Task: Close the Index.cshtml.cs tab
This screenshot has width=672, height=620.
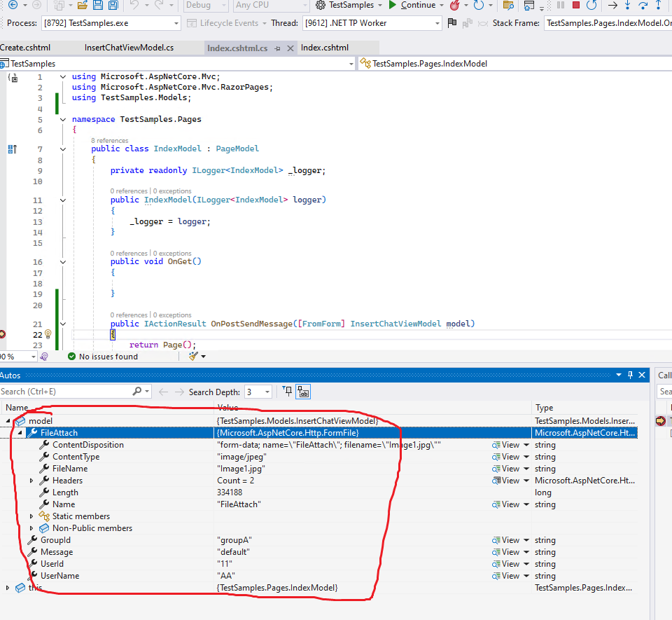Action: (x=290, y=48)
